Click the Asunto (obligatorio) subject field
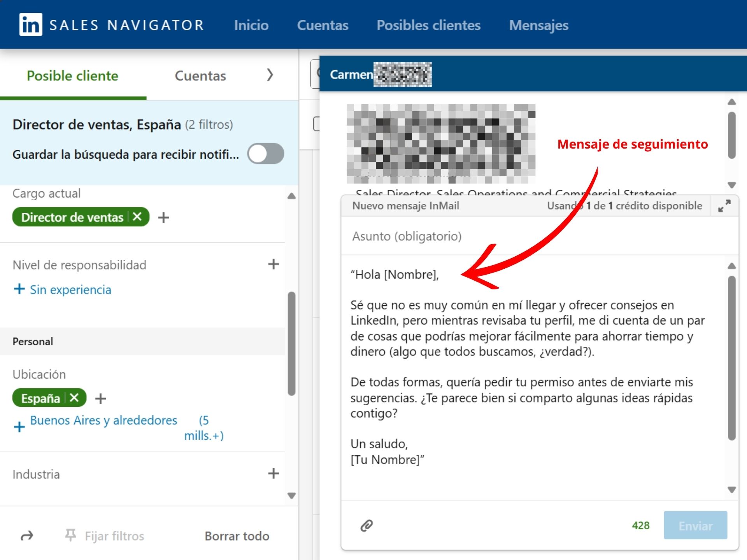Image resolution: width=747 pixels, height=560 pixels. 540,236
